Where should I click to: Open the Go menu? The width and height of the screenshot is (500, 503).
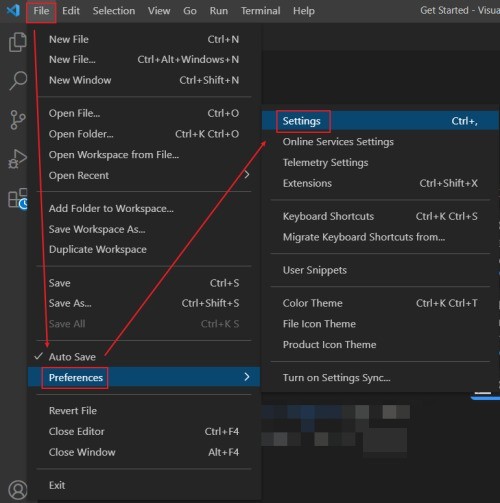190,11
